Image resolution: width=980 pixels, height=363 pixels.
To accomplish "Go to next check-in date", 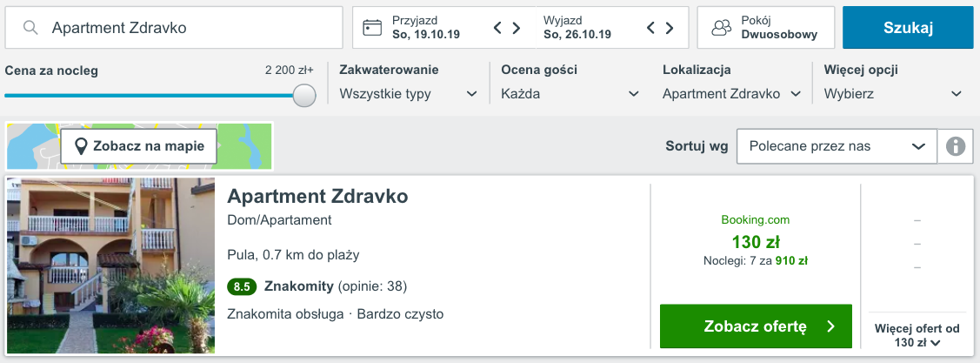I will 517,28.
